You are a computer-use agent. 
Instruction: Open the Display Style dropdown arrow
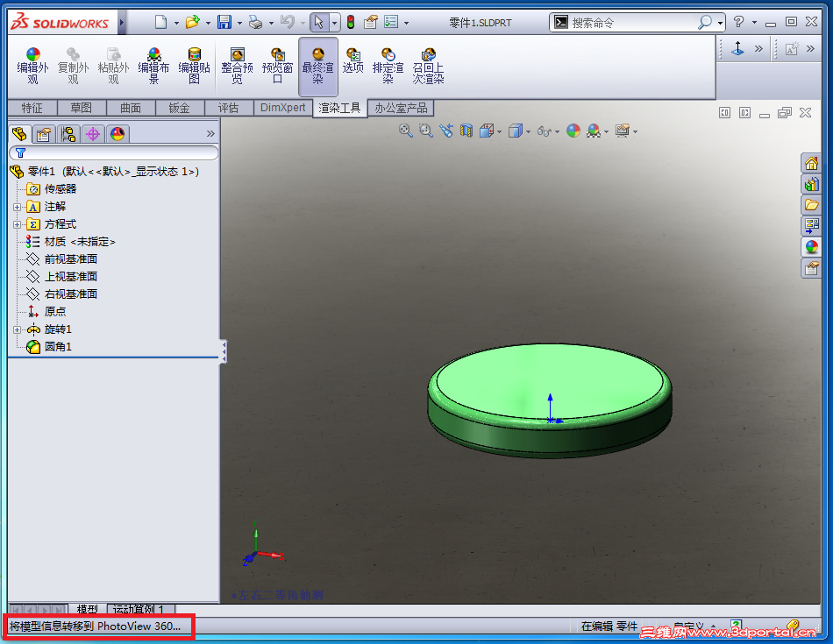point(528,131)
